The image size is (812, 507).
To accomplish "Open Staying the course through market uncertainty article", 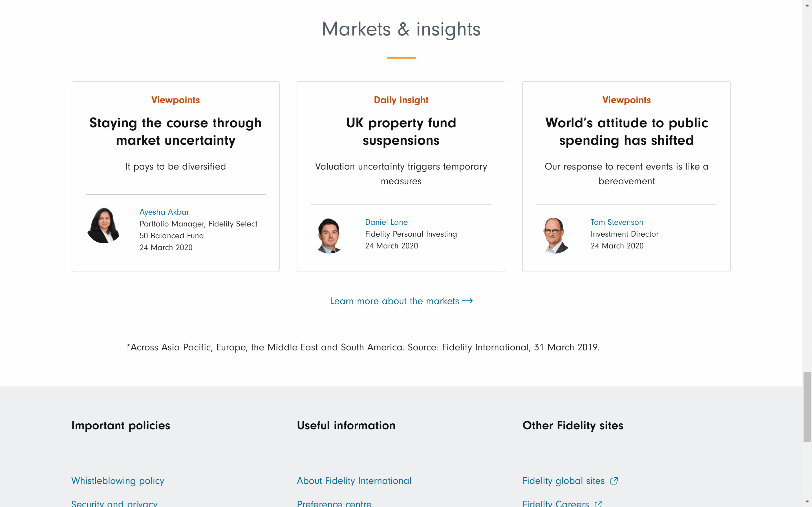I will pos(175,132).
